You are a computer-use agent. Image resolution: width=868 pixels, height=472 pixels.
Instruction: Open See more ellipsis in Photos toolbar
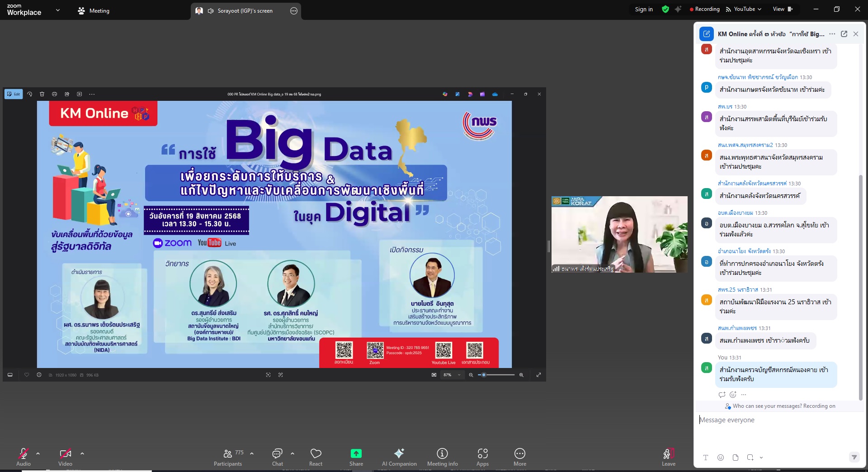coord(92,94)
